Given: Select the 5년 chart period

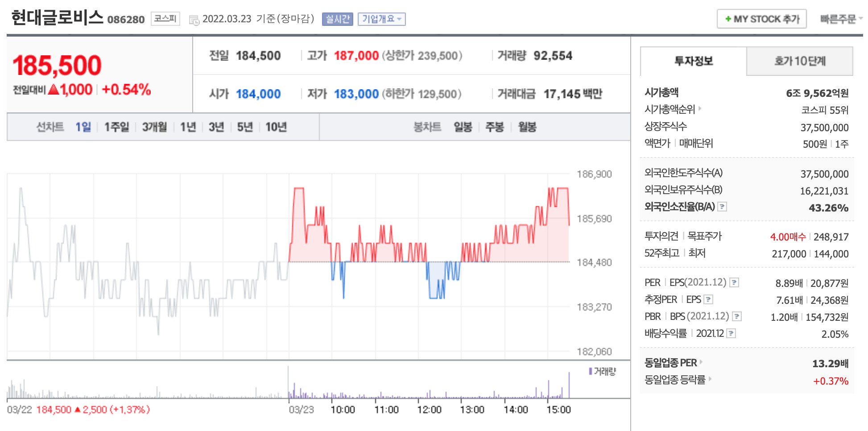Looking at the screenshot, I should click(x=245, y=127).
